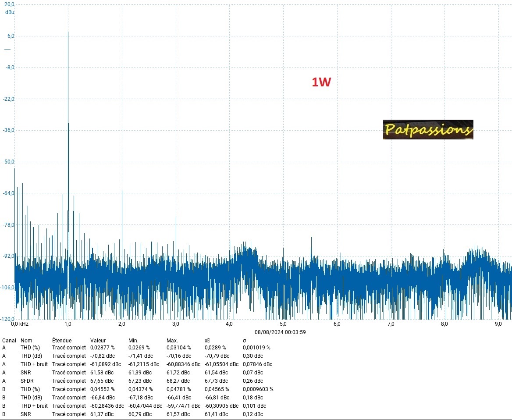This screenshot has width=512, height=420.
Task: Select channel A THD + bruit measurement name
Action: click(34, 364)
